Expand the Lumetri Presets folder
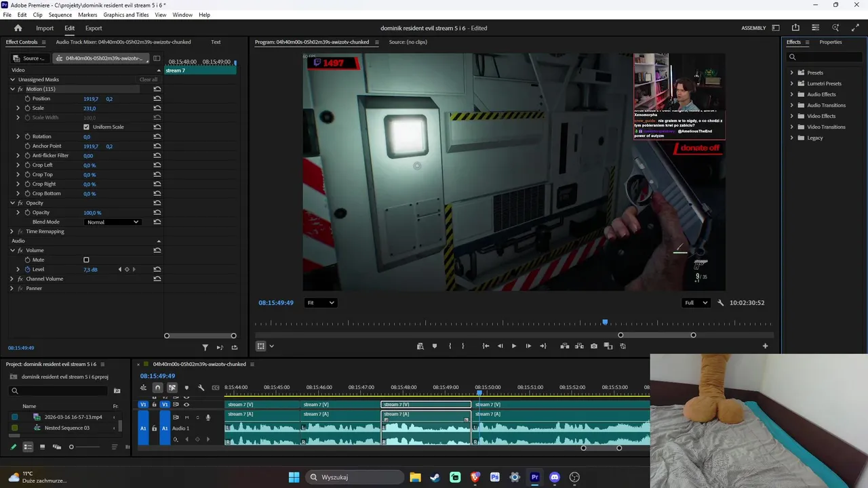 tap(791, 83)
